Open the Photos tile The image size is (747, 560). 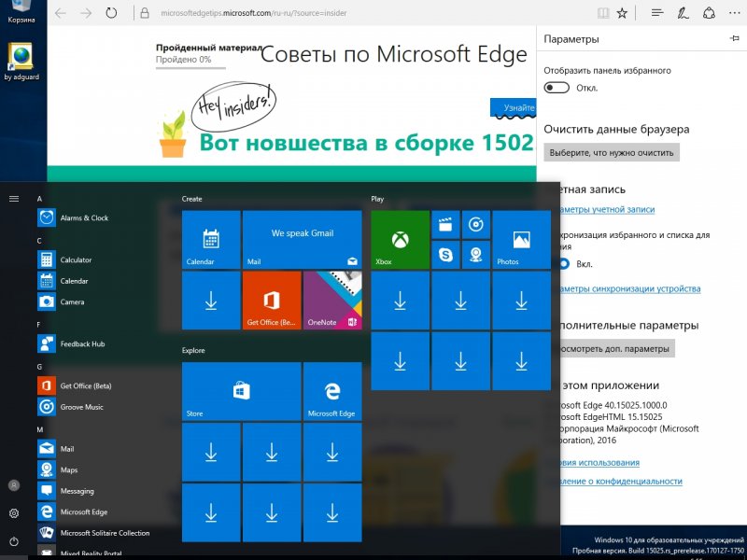[x=522, y=240]
